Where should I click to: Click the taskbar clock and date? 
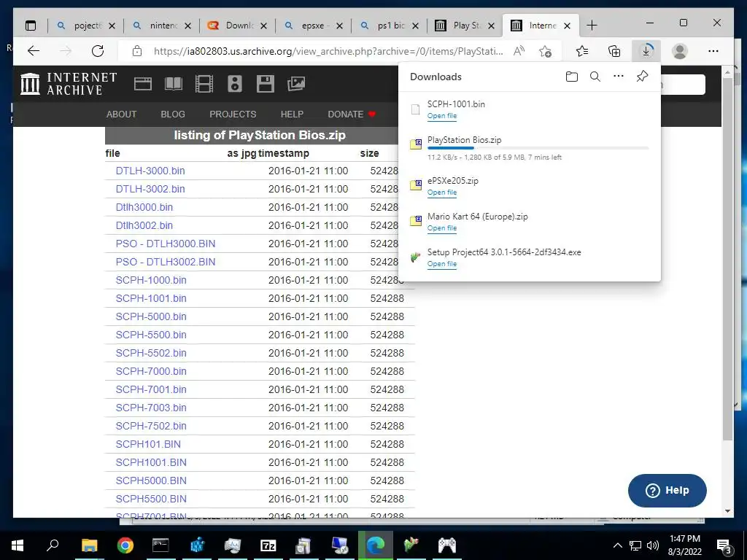(x=685, y=545)
